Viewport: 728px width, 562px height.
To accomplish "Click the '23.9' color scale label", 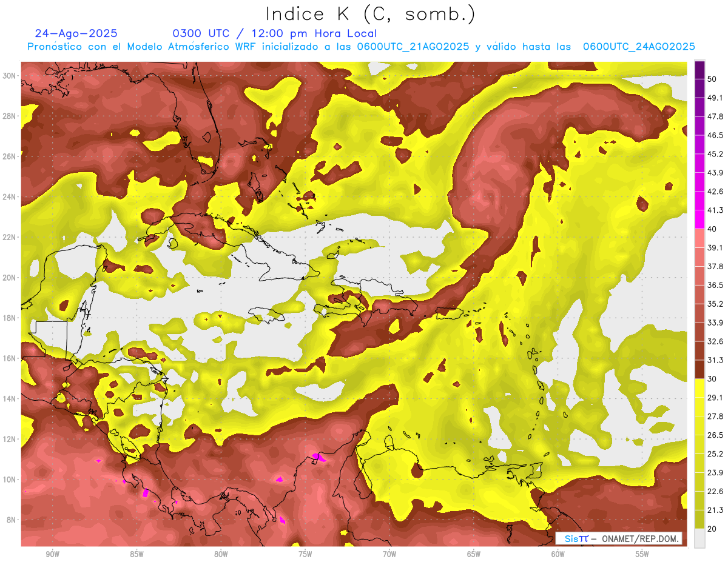I will tap(715, 472).
